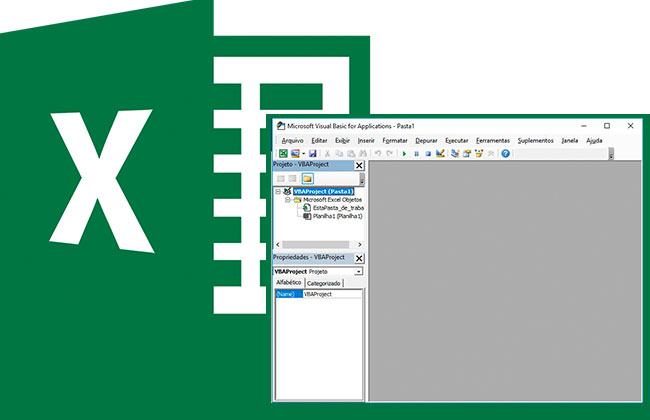Toggle Design Mode icon

pyautogui.click(x=440, y=154)
